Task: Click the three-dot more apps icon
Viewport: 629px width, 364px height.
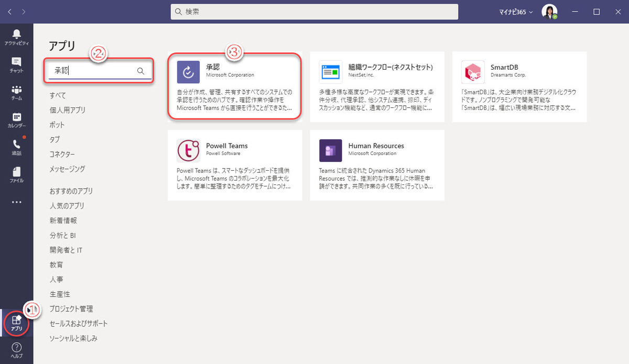Action: (16, 202)
